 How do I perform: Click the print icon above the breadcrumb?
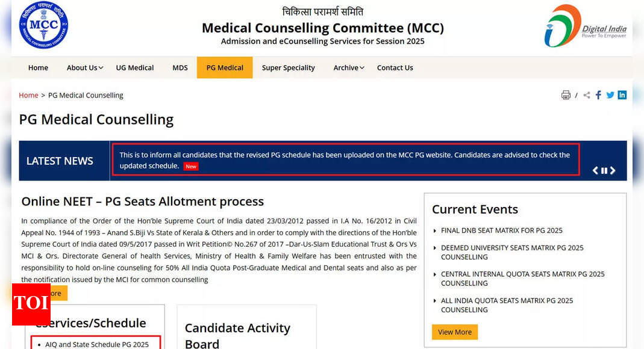pos(566,94)
